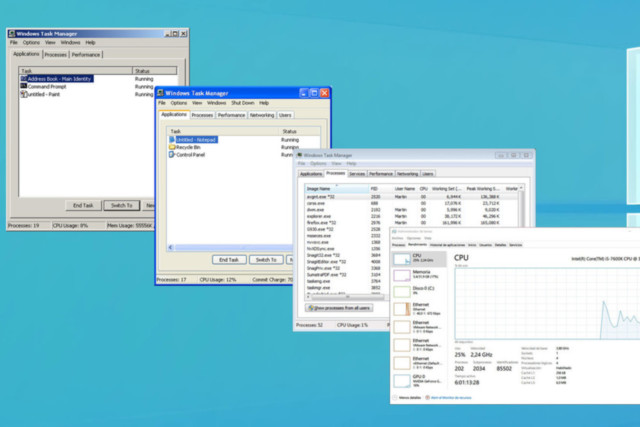Open File menu in gray Task Manager
This screenshot has width=640, height=427.
(13, 42)
